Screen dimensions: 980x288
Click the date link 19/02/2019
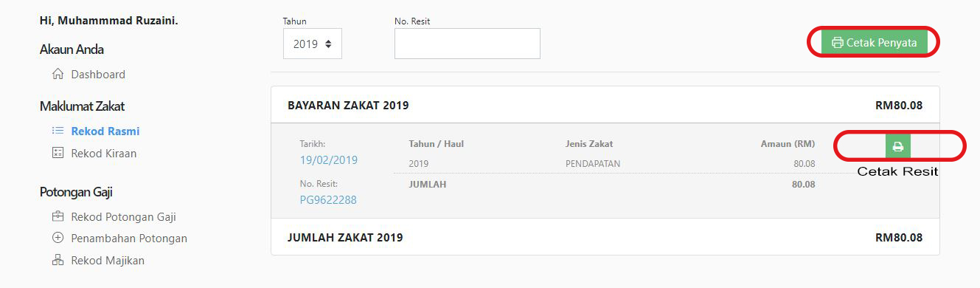point(328,160)
